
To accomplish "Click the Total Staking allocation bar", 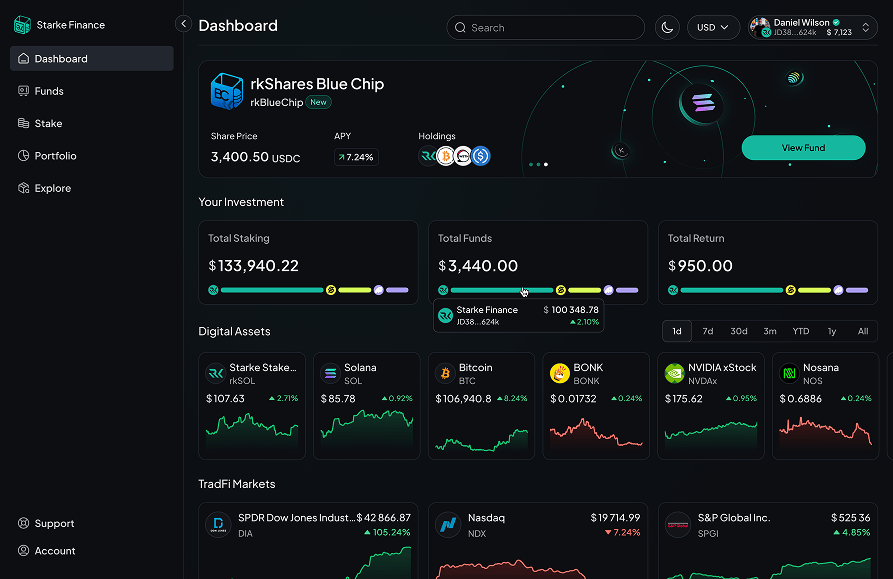I will tap(308, 290).
